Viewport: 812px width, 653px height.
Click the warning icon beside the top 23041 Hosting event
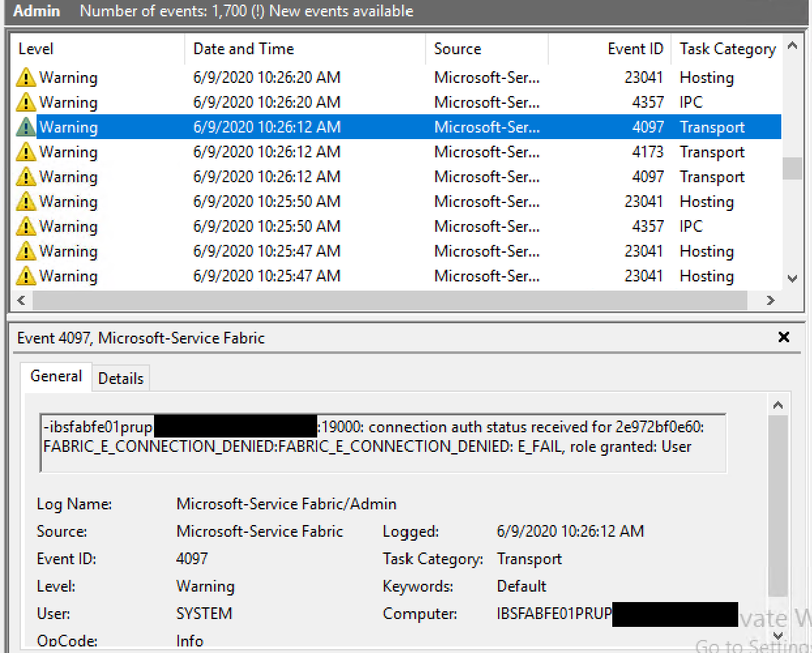[26, 77]
